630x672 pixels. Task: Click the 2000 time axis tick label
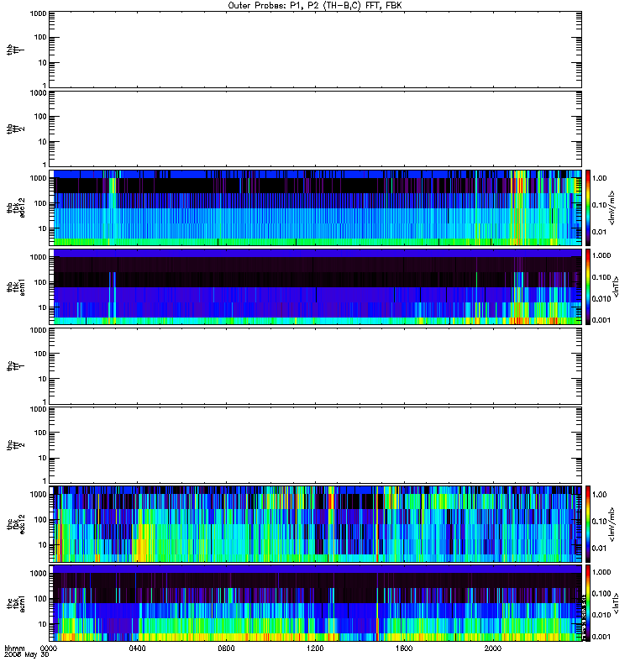coord(493,648)
